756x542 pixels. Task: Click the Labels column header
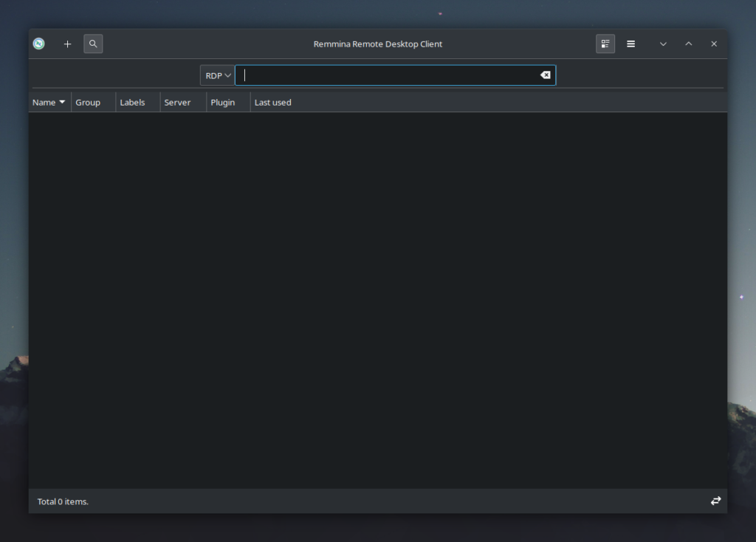click(131, 102)
